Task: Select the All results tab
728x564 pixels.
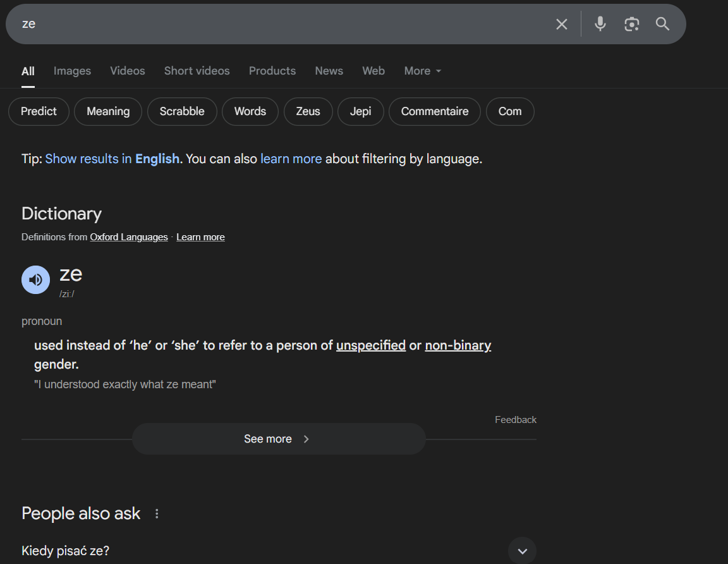Action: tap(28, 71)
